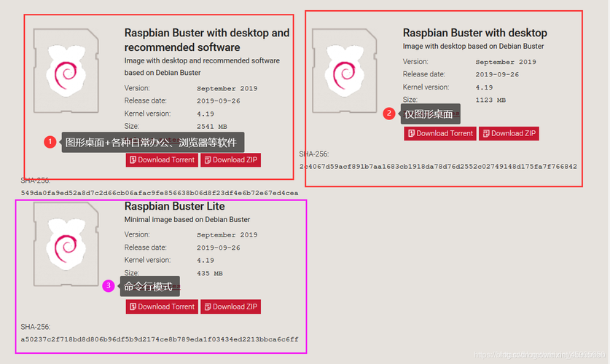Viewport: 610px width, 364px height.
Task: Click the SHA-256 hash ending with 766842
Action: (x=439, y=166)
